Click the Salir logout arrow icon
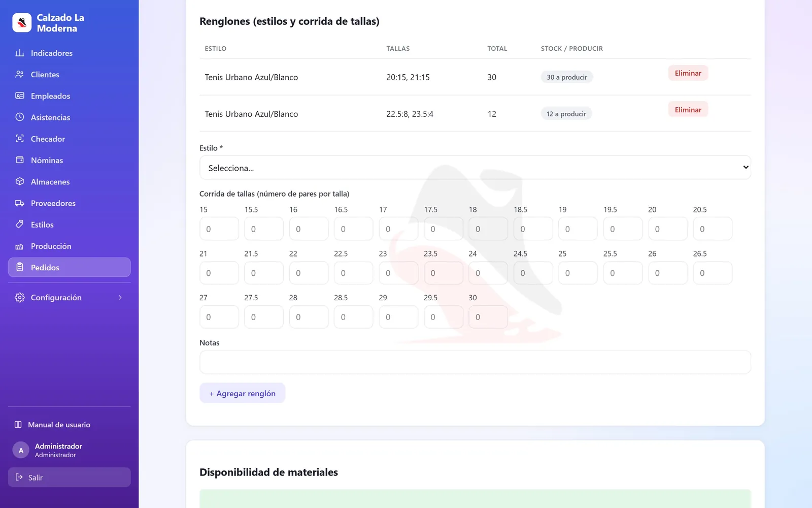This screenshot has height=508, width=812. pos(19,477)
